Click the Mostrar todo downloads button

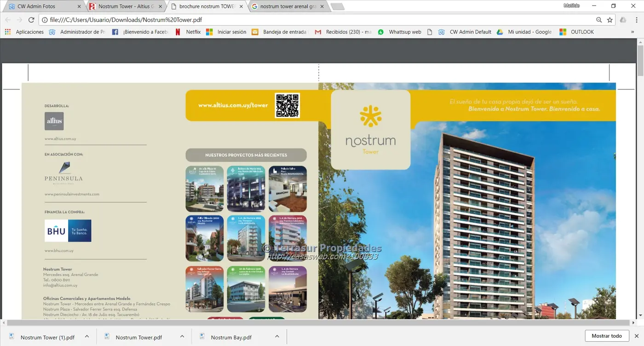pyautogui.click(x=607, y=336)
